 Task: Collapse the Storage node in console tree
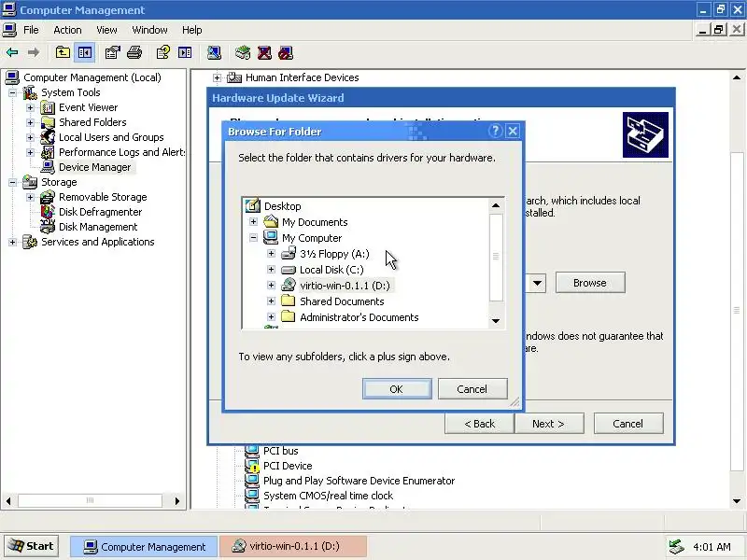click(12, 182)
